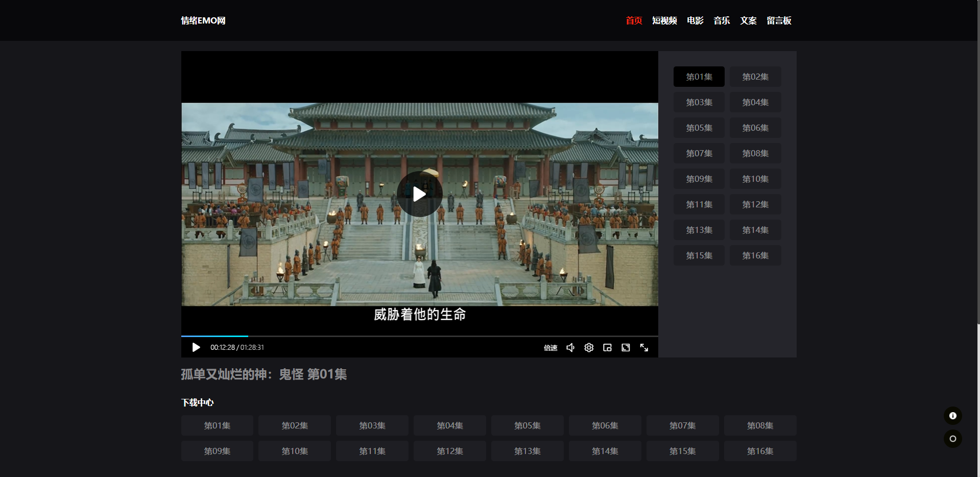Click 第04集 under 下载中心
980x477 pixels.
pos(450,425)
